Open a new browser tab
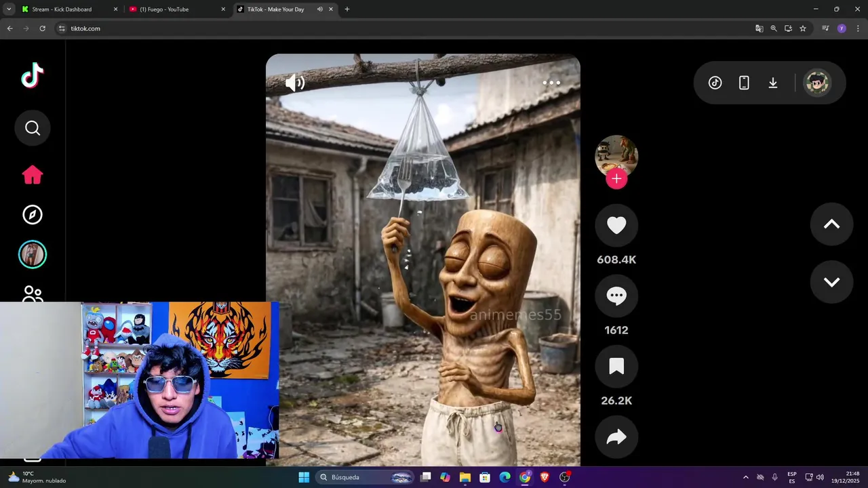The height and width of the screenshot is (488, 868). pos(347,9)
